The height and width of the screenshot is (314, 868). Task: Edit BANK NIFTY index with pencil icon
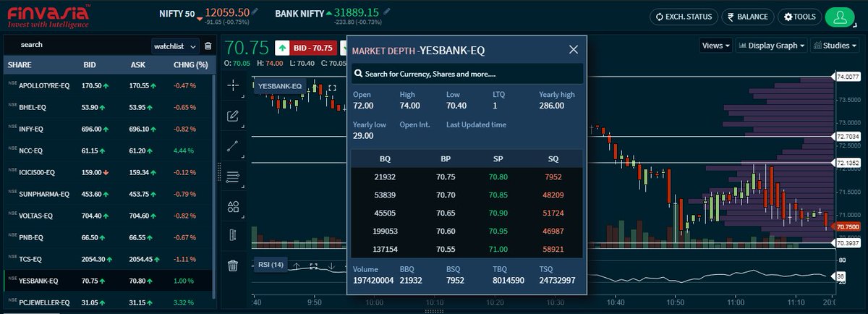[x=388, y=12]
